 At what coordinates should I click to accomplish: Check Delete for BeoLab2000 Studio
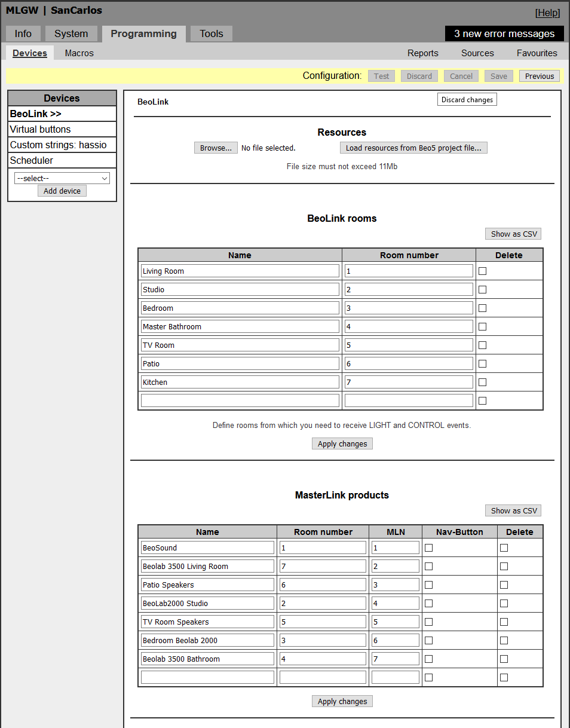pos(504,603)
